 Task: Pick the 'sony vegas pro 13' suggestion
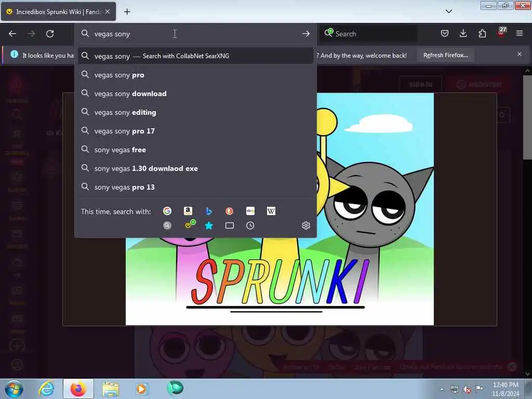click(195, 187)
